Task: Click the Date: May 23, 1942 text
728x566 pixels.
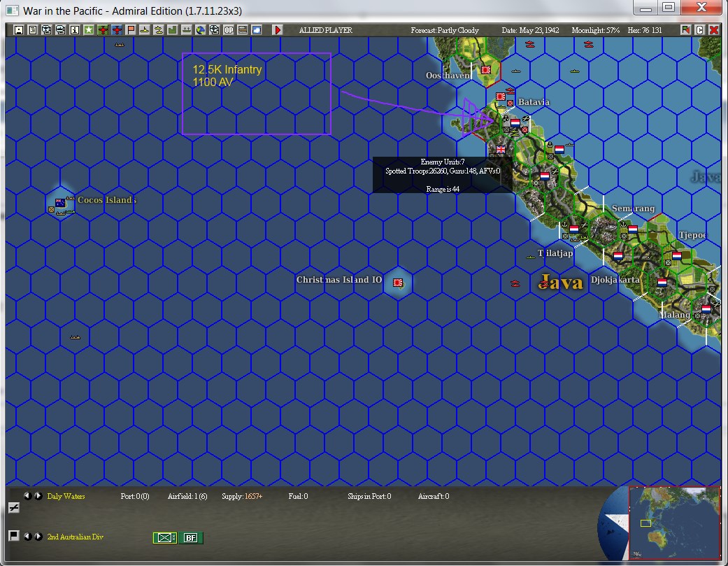Action: click(530, 30)
